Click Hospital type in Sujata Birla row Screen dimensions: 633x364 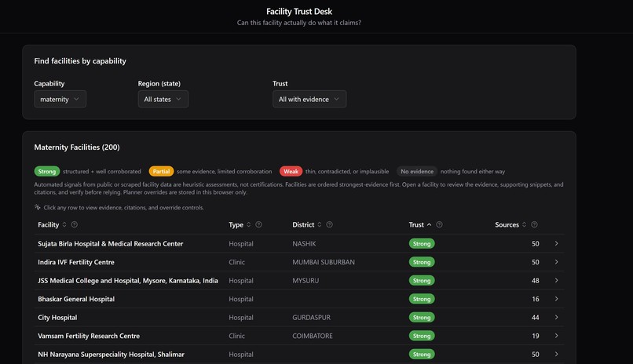tap(241, 244)
